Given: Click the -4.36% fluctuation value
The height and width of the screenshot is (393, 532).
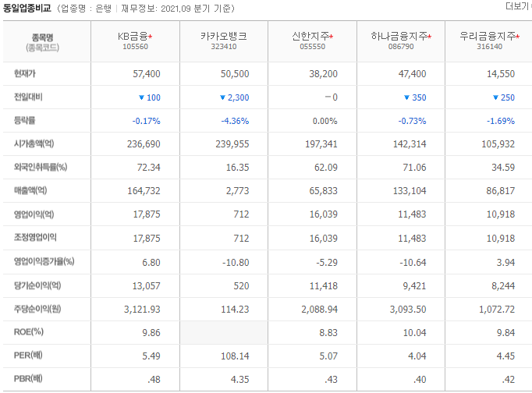Looking at the screenshot, I should [235, 121].
